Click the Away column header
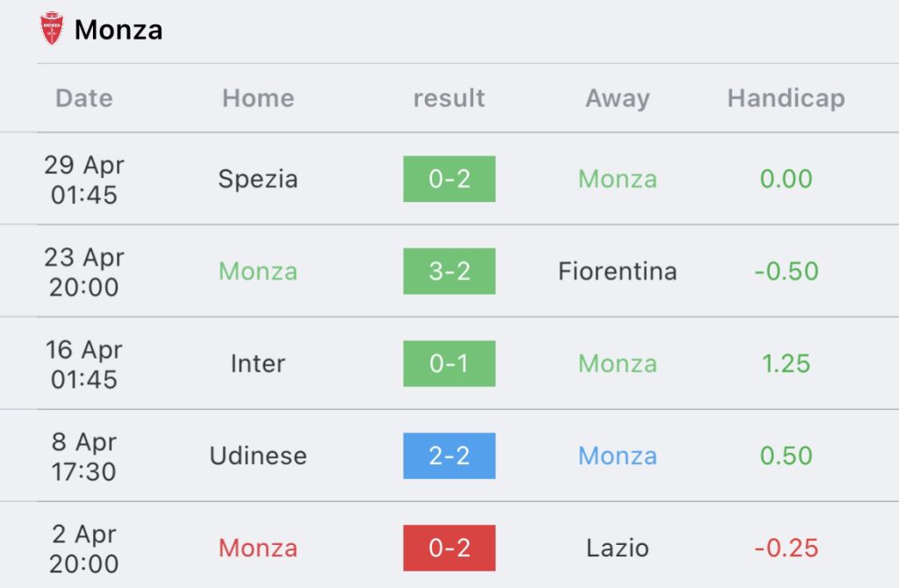Image resolution: width=899 pixels, height=588 pixels. click(x=617, y=98)
